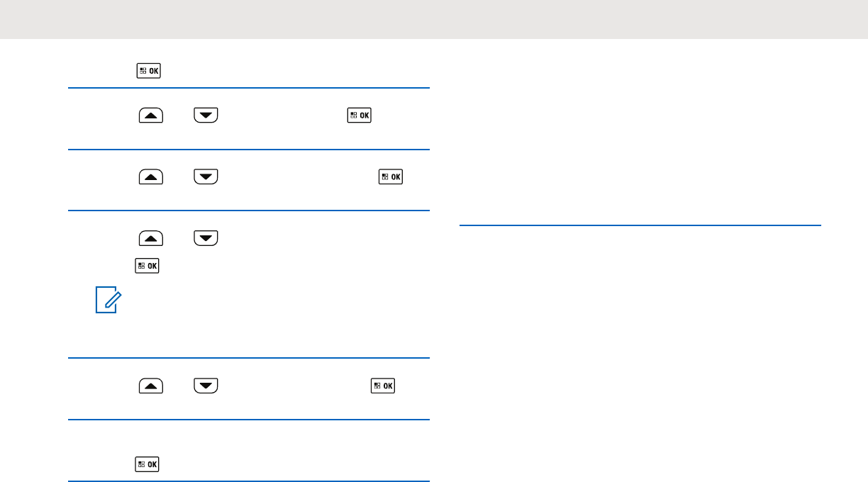The height and width of the screenshot is (482, 868).
Task: Click the blue divider below the topmost OK icon
Action: point(249,88)
